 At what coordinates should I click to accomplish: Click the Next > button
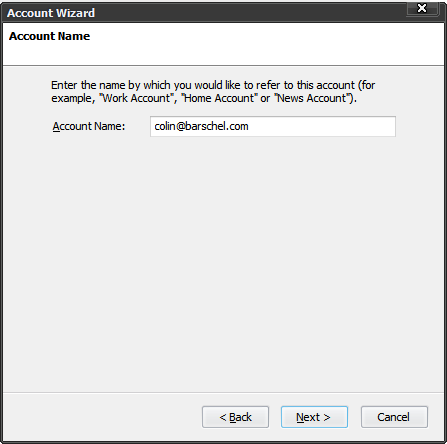(x=314, y=417)
